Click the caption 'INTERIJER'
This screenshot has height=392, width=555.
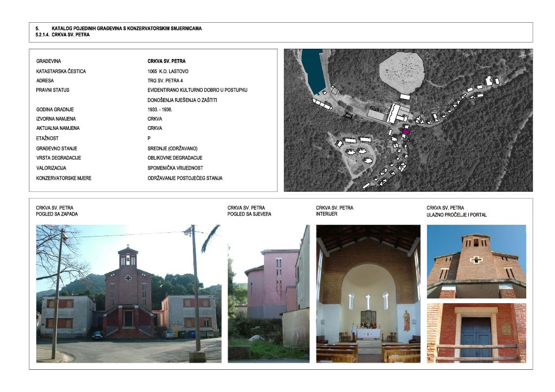click(x=327, y=214)
